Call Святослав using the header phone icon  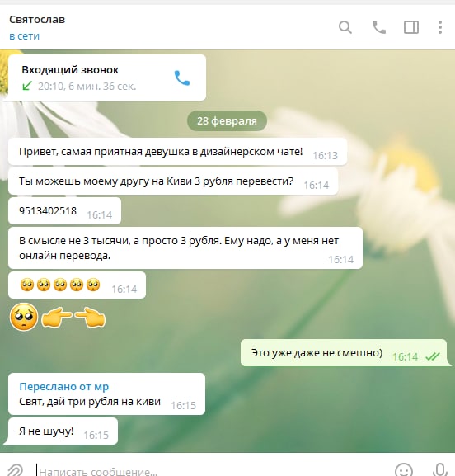coord(379,27)
